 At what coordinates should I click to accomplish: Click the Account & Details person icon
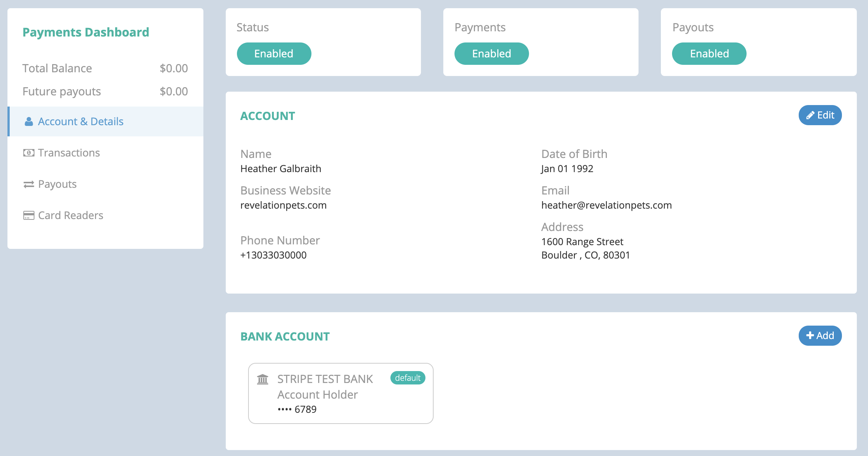[x=29, y=121]
